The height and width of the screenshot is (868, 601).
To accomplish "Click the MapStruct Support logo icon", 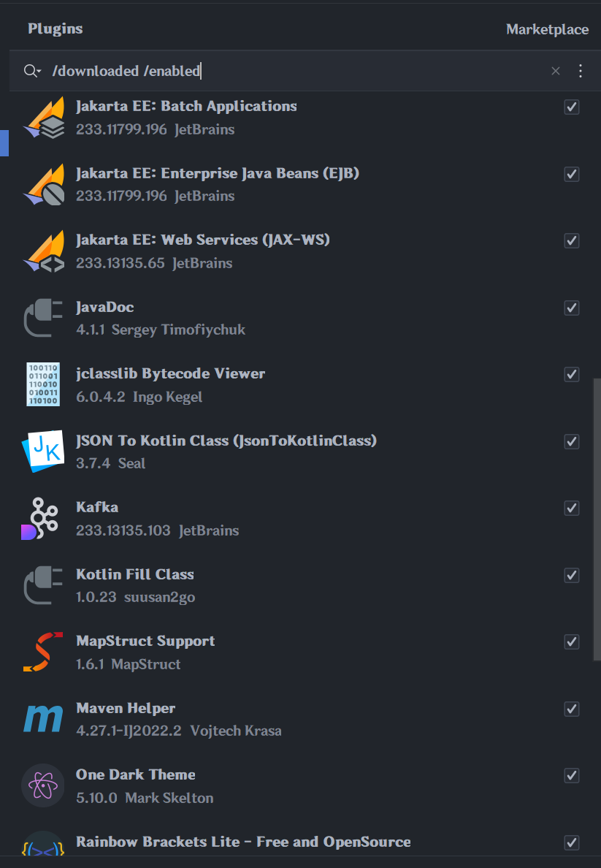I will (43, 652).
